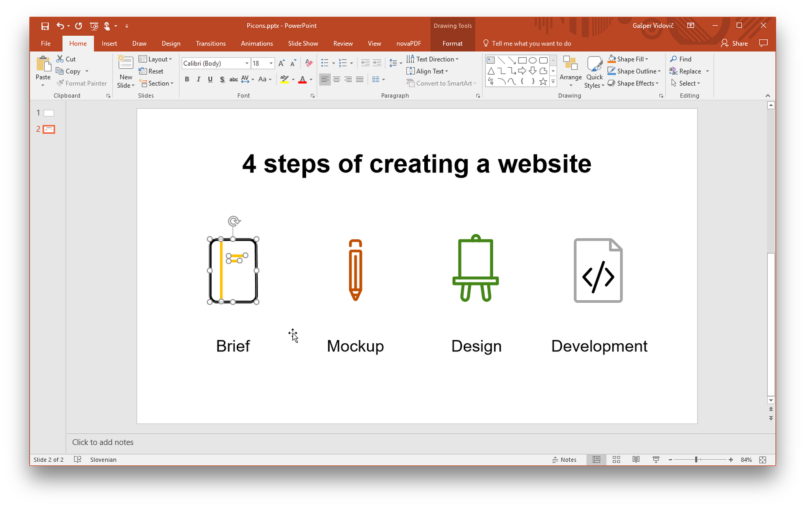Toggle Italic formatting
The image size is (812, 508).
(199, 79)
